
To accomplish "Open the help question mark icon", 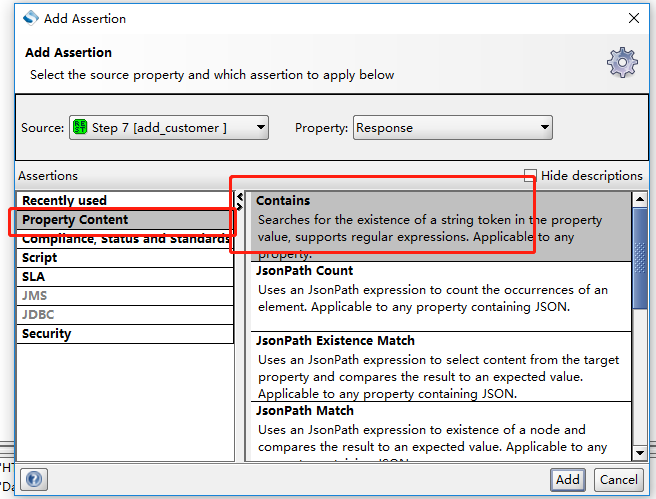I will tap(33, 480).
